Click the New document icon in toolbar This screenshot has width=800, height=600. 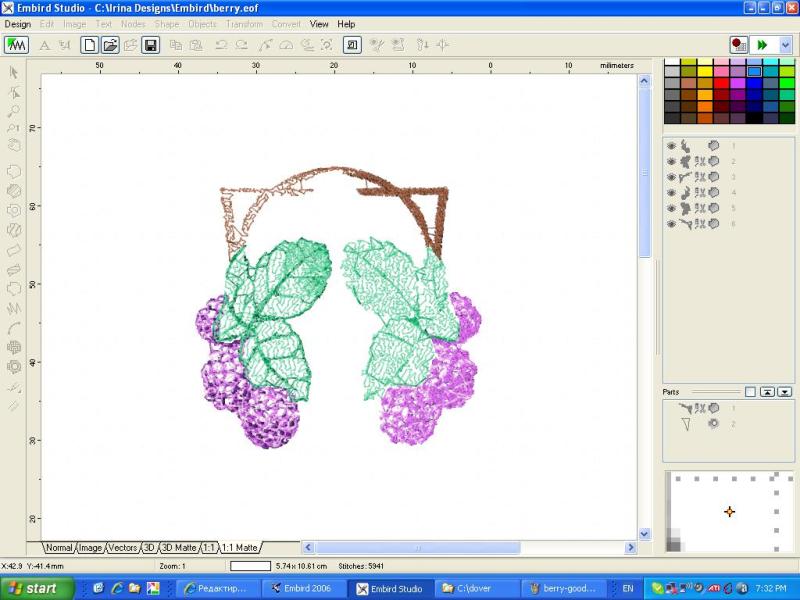pos(90,45)
